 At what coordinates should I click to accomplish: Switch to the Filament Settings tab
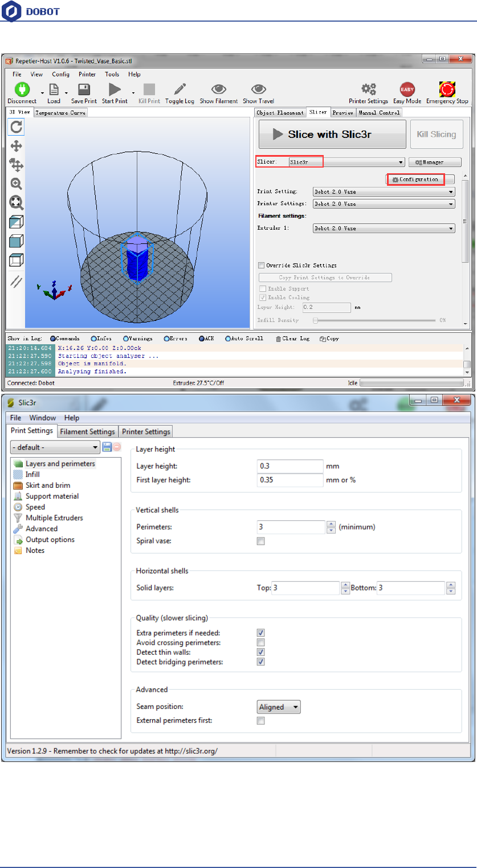point(87,431)
